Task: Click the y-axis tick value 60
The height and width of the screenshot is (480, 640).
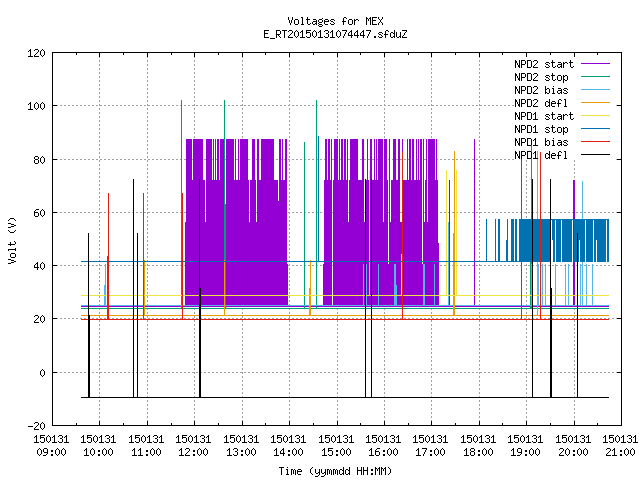Action: pos(39,213)
